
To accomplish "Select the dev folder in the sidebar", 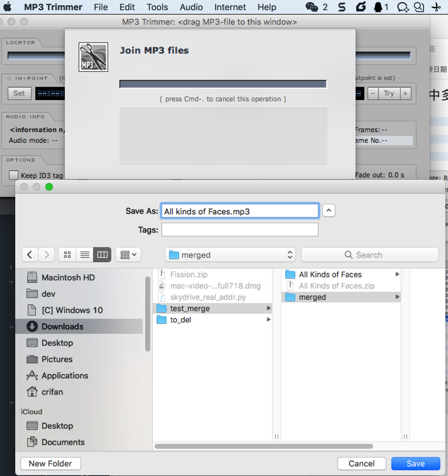I will [x=79, y=294].
